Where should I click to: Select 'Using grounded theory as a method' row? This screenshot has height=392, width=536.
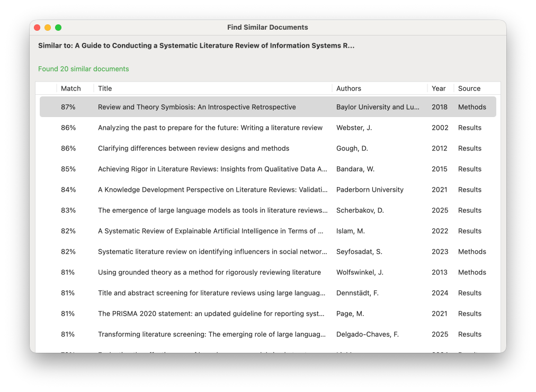click(268, 272)
